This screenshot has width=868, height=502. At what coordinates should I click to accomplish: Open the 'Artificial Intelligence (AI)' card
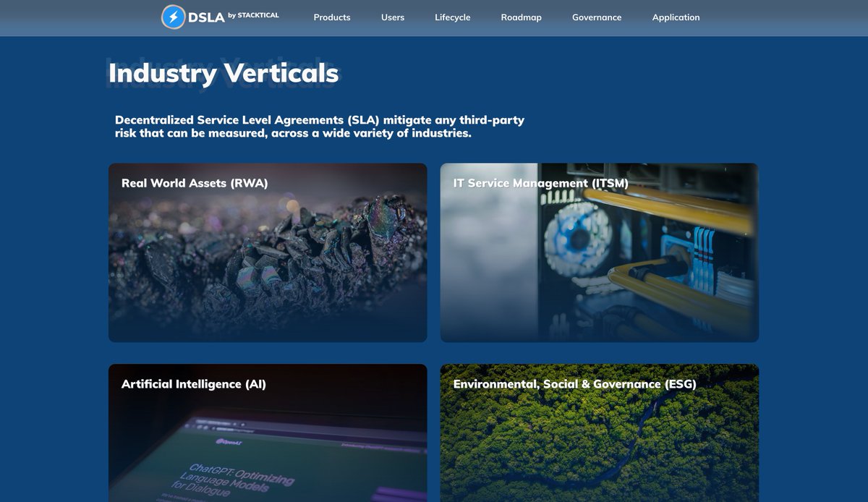click(x=268, y=434)
